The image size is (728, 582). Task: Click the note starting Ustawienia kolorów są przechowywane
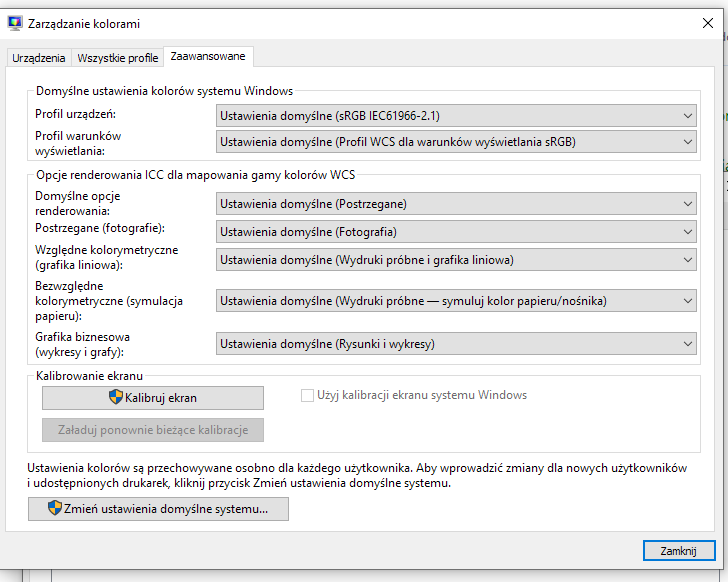(x=357, y=475)
